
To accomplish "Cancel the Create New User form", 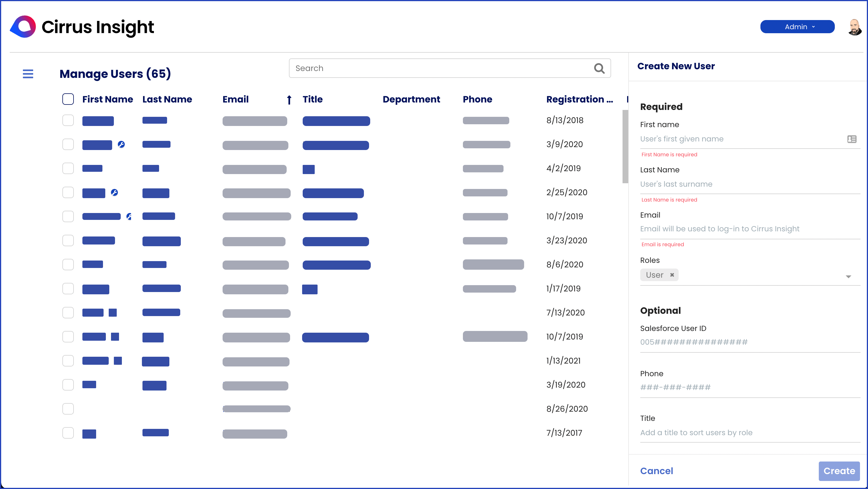I will [x=656, y=471].
